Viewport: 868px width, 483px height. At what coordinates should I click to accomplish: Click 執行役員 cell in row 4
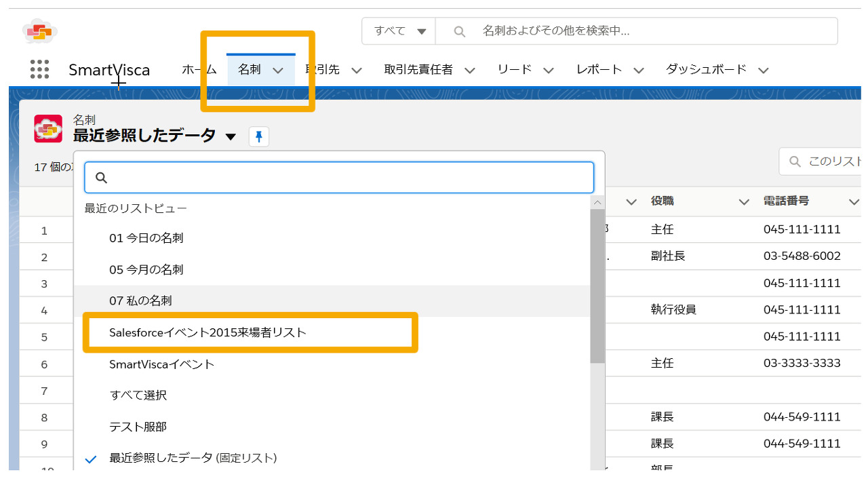(x=673, y=309)
